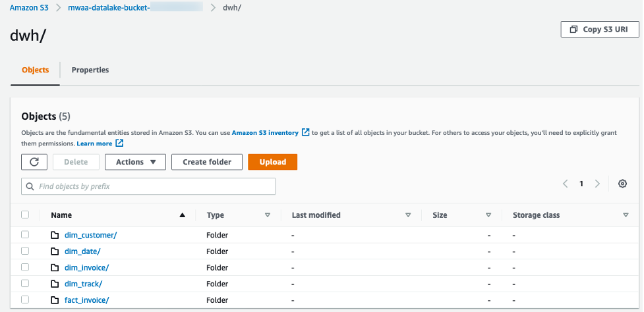Click the Create folder button
Viewport: 644px width, 312px height.
point(206,162)
